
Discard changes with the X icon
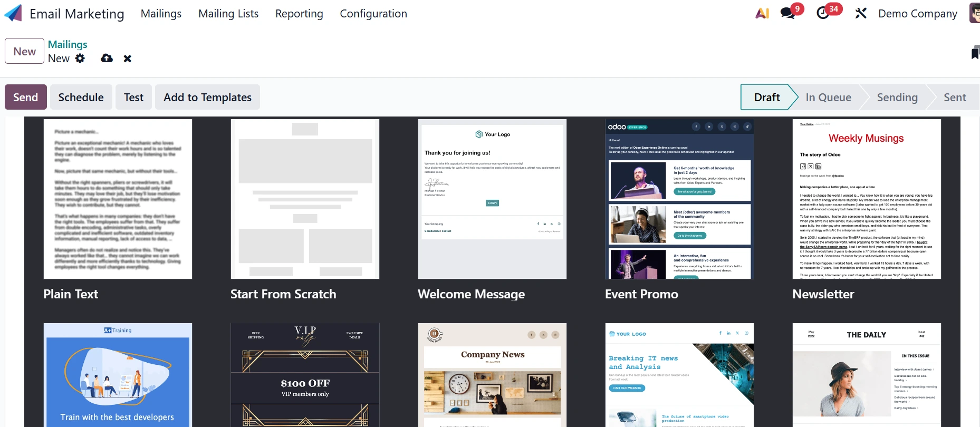(x=127, y=59)
